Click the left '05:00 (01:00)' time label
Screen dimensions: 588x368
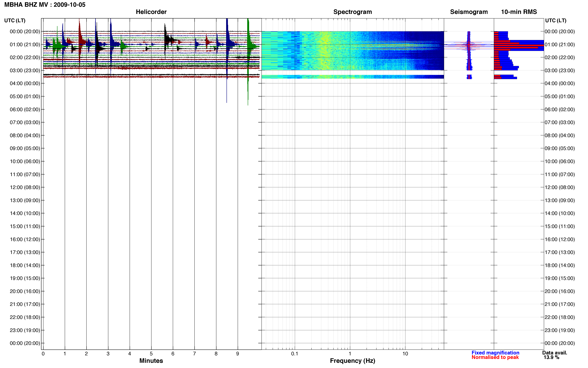coord(25,96)
